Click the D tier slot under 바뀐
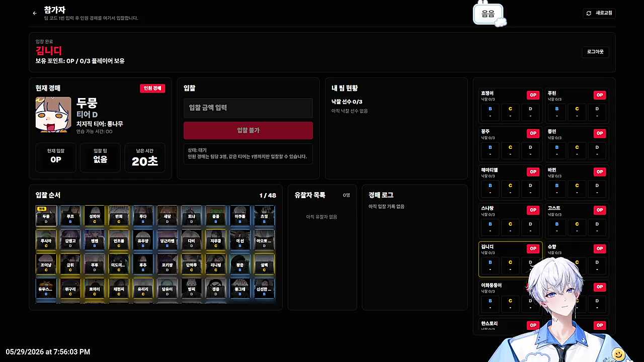Viewport: 644px width, 362px height. click(x=597, y=189)
